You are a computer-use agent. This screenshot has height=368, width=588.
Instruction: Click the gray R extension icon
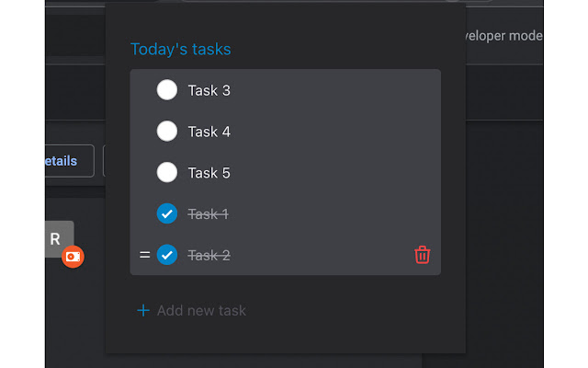(x=55, y=238)
